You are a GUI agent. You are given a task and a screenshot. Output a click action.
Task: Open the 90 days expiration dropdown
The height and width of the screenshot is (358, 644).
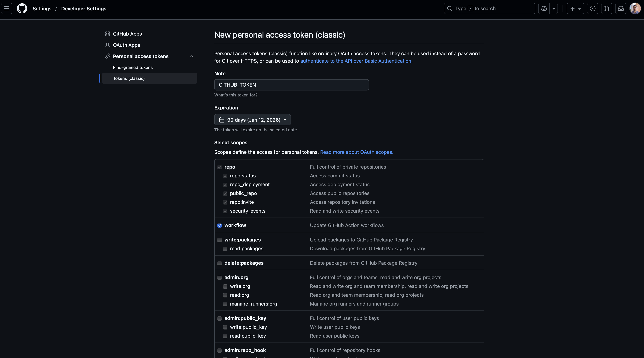click(x=252, y=120)
